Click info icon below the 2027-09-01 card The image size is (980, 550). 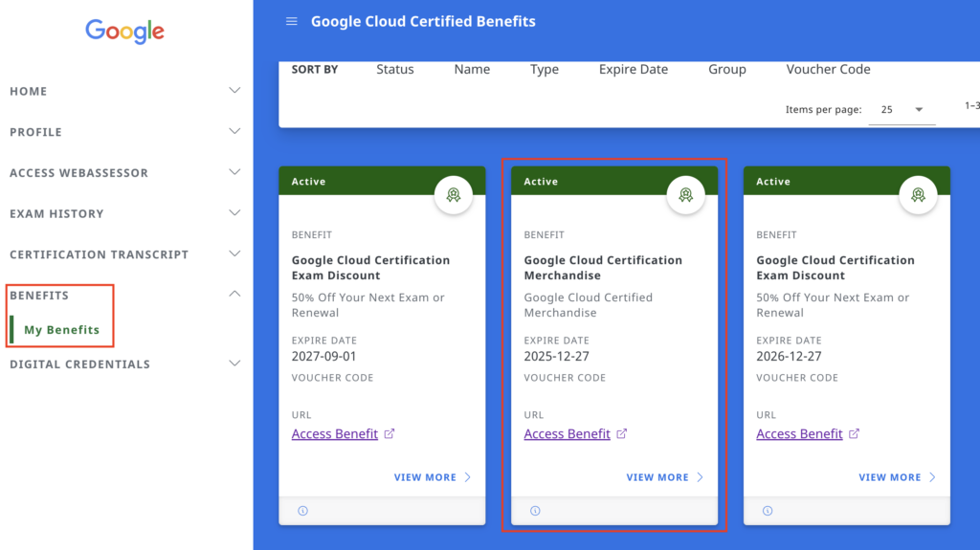click(302, 511)
